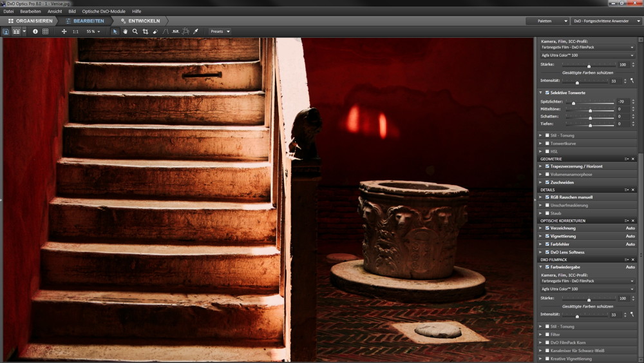Select the hand pan tool
The image size is (644, 363).
coord(125,31)
